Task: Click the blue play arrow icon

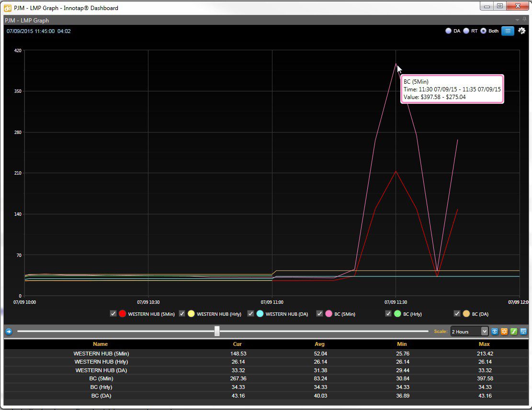Action: click(9, 332)
